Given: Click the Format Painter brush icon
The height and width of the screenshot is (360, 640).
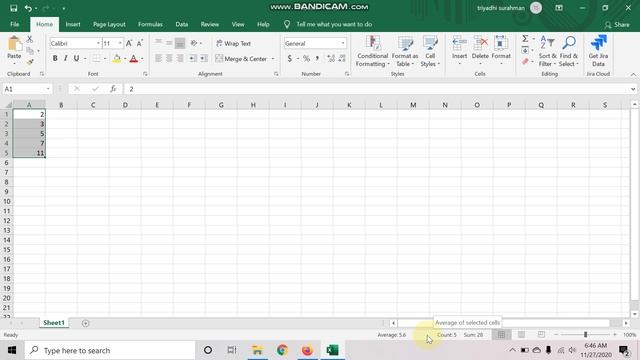Looking at the screenshot, I should pyautogui.click(x=29, y=62).
